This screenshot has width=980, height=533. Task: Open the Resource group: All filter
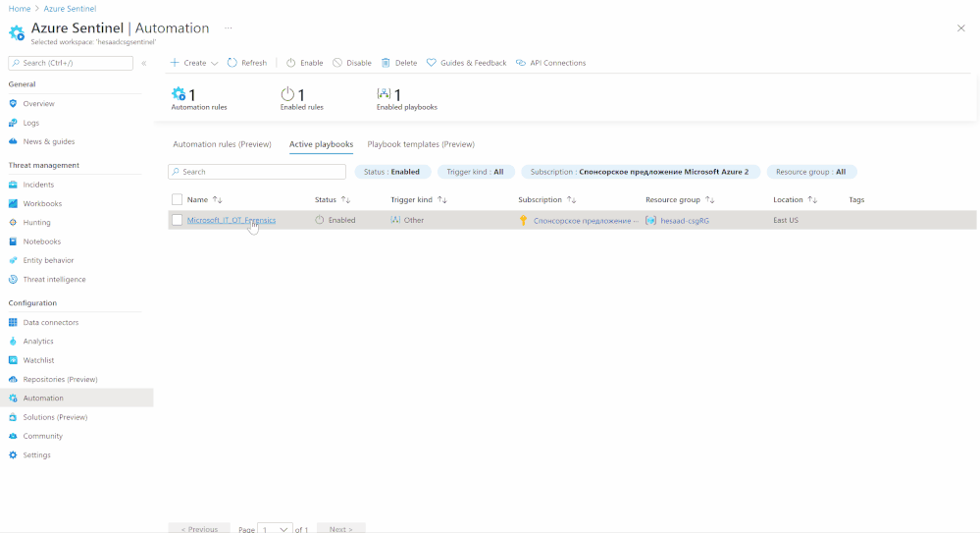[x=810, y=172]
